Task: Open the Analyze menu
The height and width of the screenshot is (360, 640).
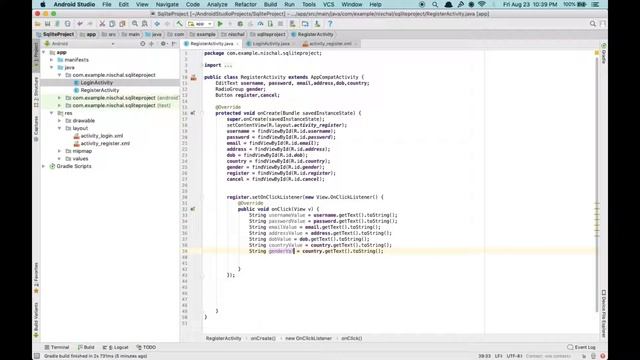Action: [217, 4]
